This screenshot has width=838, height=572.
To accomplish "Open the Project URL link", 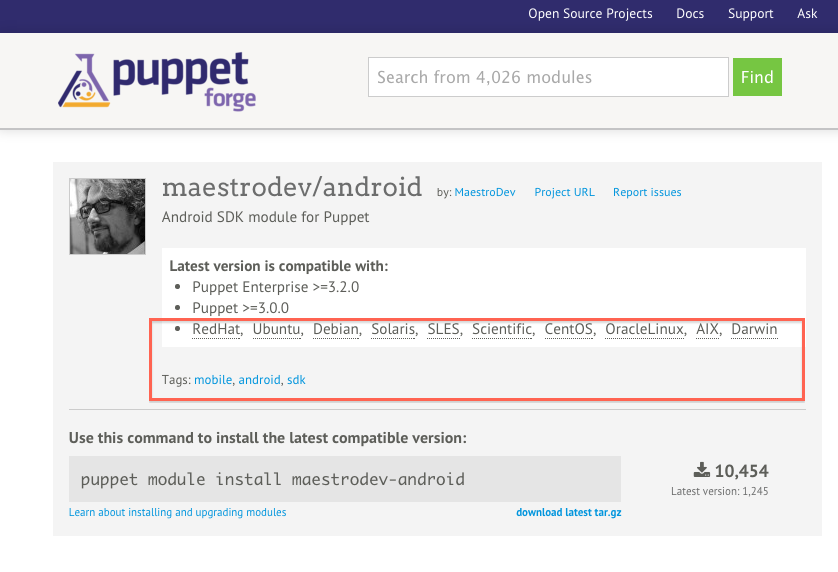I will pos(564,192).
